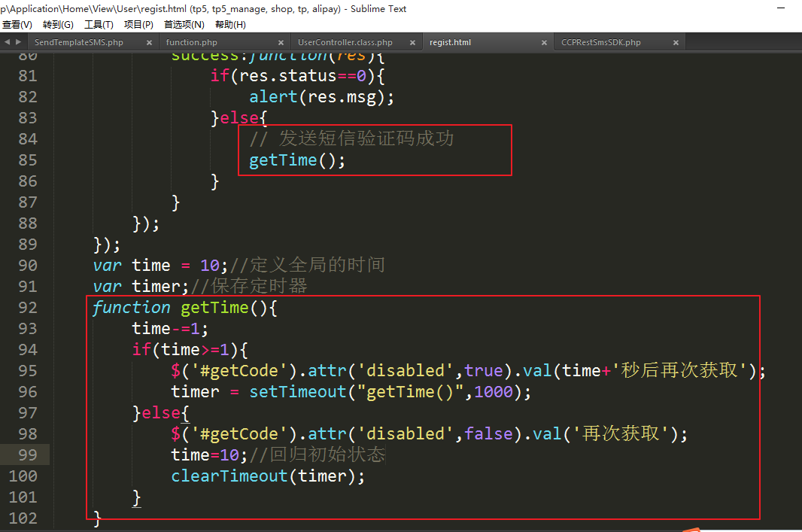Switch to the CCPRestSmsSDK.php tab
Image resolution: width=802 pixels, height=532 pixels.
pyautogui.click(x=601, y=43)
